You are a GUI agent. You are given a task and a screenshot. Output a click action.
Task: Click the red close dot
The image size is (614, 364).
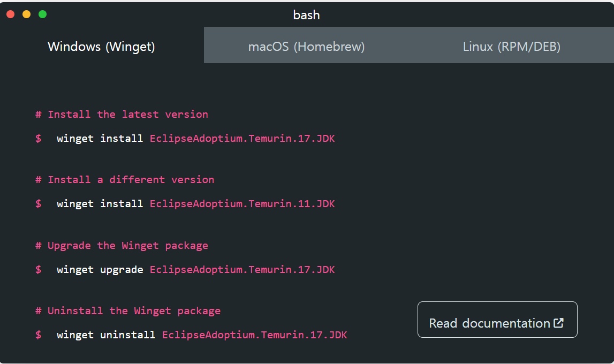(11, 14)
